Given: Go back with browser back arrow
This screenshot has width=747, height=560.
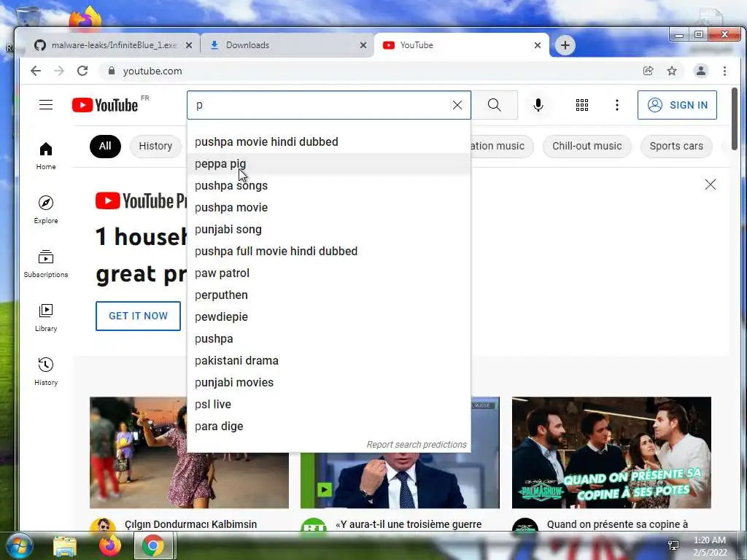Looking at the screenshot, I should 36,71.
